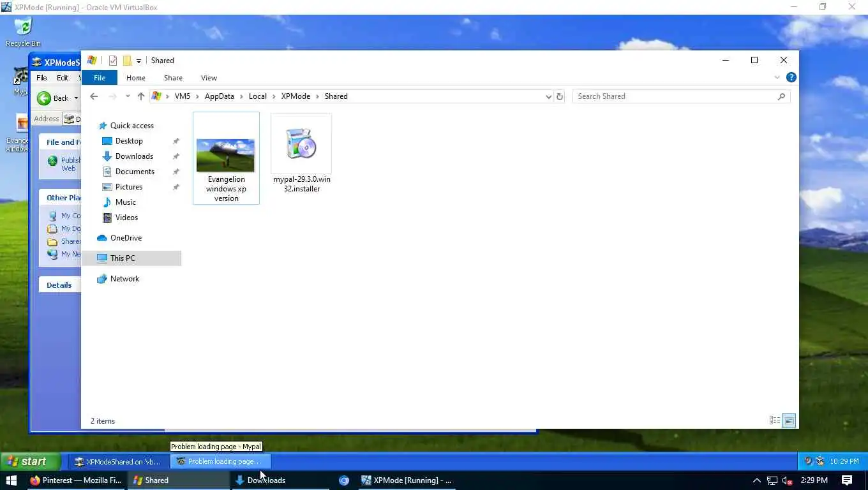Select Videos in navigation pane

pyautogui.click(x=126, y=218)
